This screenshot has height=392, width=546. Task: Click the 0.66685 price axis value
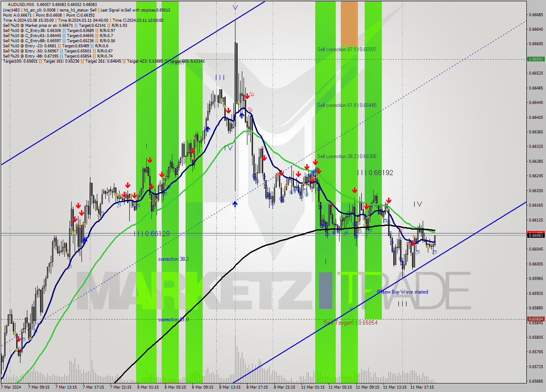[x=536, y=14]
